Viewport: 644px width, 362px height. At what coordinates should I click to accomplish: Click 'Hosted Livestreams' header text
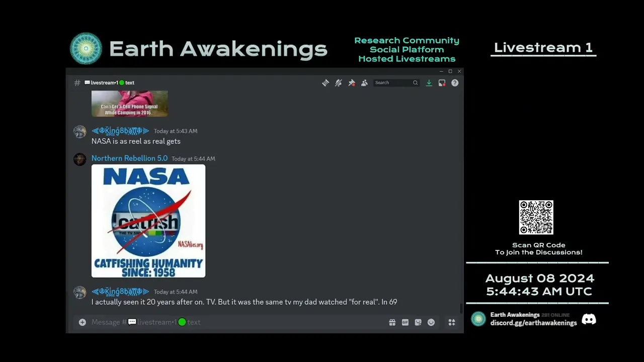tap(407, 59)
